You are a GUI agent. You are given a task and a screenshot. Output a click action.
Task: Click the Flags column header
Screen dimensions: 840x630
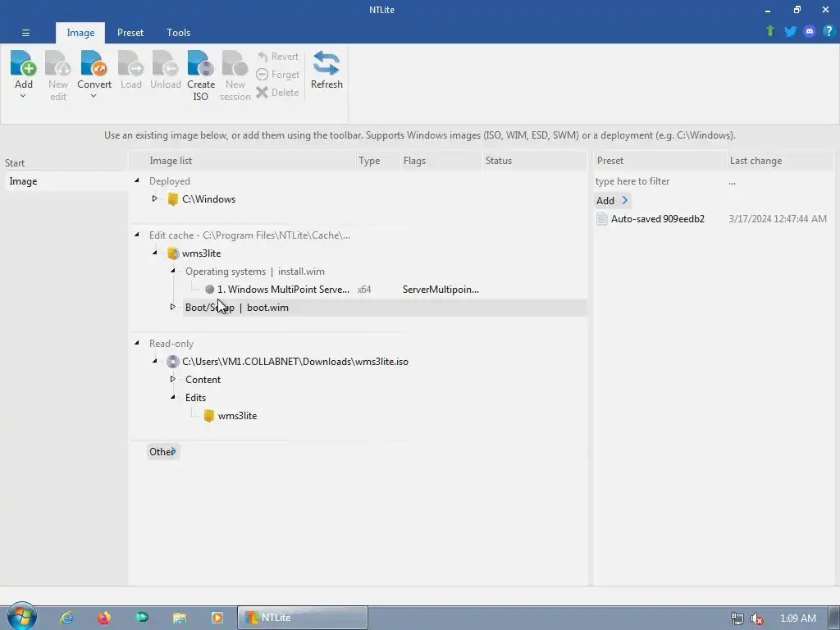click(441, 161)
